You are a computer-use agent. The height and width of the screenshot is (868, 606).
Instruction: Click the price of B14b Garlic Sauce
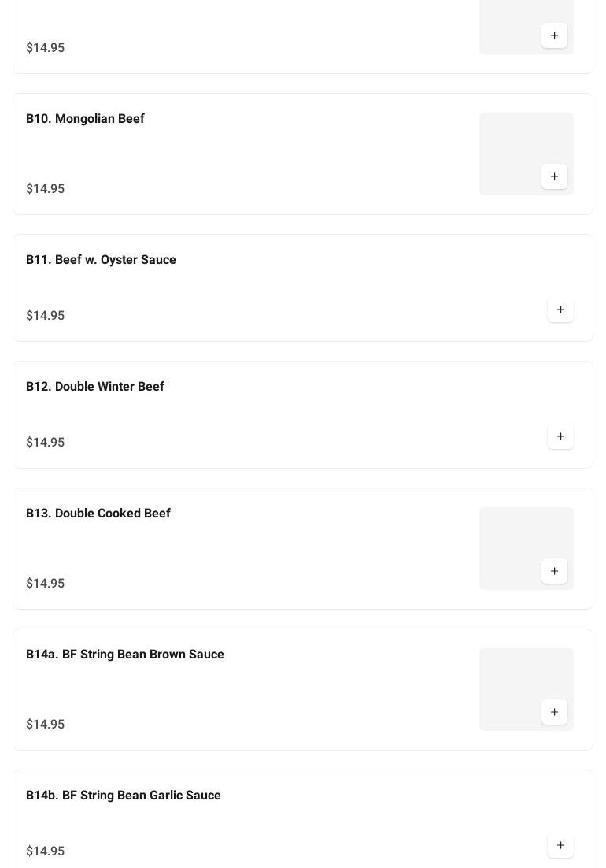click(x=45, y=851)
